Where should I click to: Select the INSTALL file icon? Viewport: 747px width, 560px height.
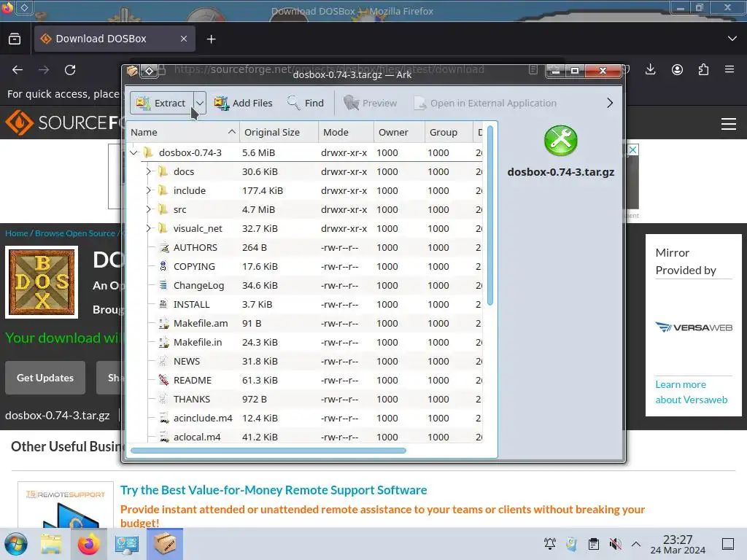164,304
